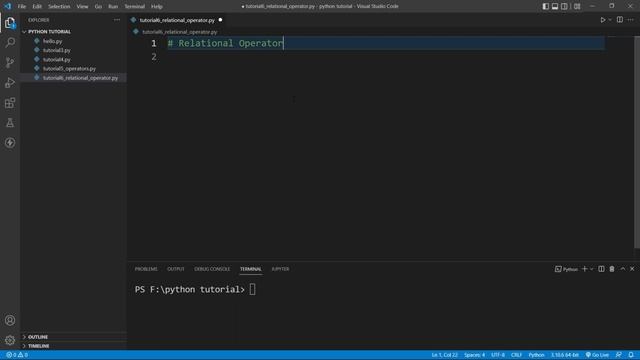
Task: Open the run button dropdown arrow
Action: [610, 20]
